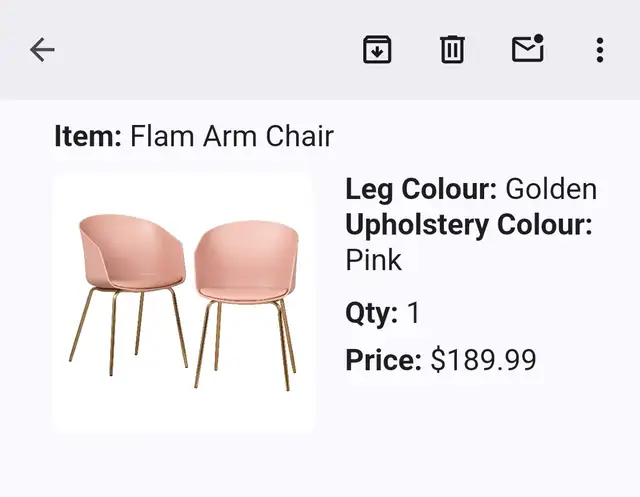Click the 'Flam Arm Chair' product name
640x497 pixels.
(232, 136)
